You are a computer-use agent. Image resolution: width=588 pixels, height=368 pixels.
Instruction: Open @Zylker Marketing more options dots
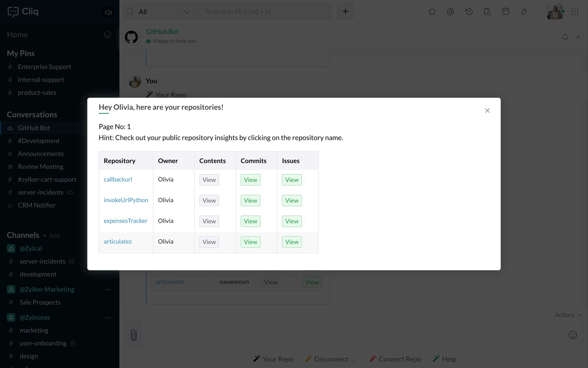107,290
